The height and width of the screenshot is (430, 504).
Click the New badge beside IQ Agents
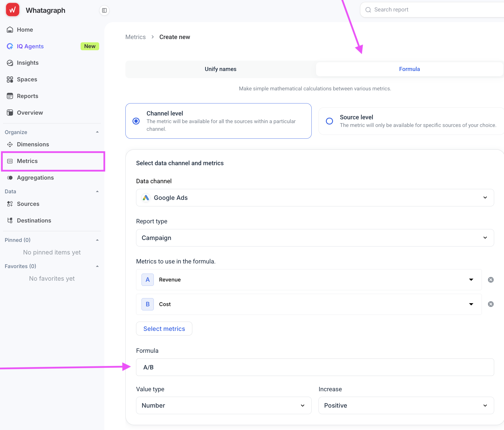[90, 46]
